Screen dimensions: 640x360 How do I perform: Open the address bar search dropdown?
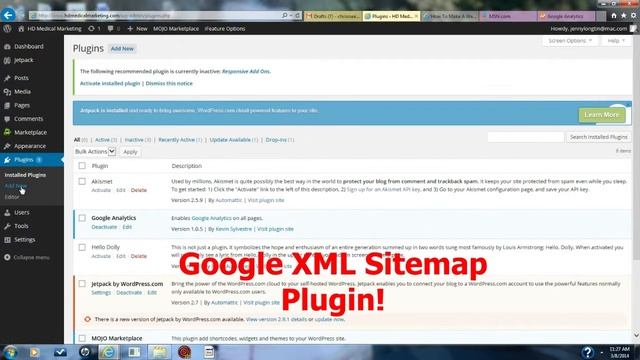(x=291, y=16)
